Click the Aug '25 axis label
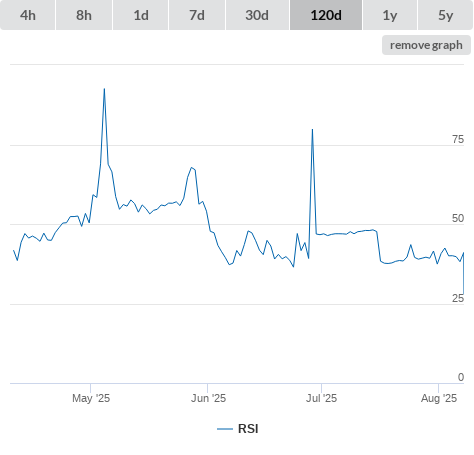The width and height of the screenshot is (474, 455). [x=439, y=398]
